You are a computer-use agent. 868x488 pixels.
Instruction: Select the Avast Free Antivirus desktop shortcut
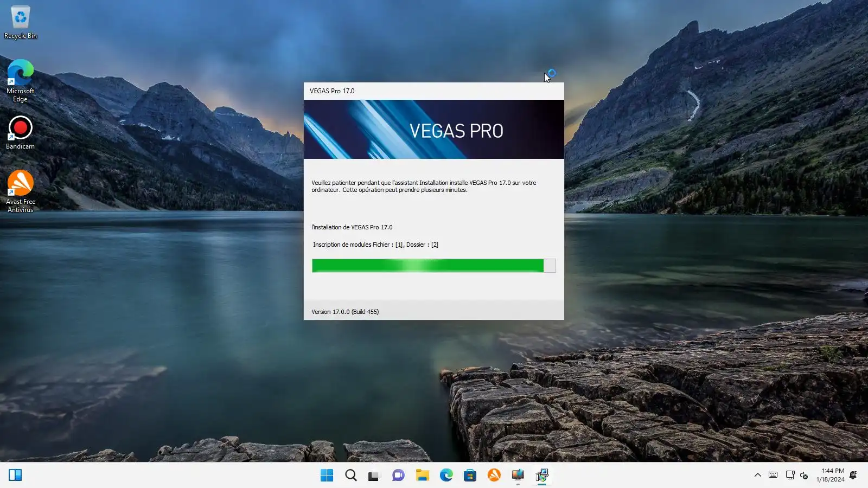tap(21, 191)
